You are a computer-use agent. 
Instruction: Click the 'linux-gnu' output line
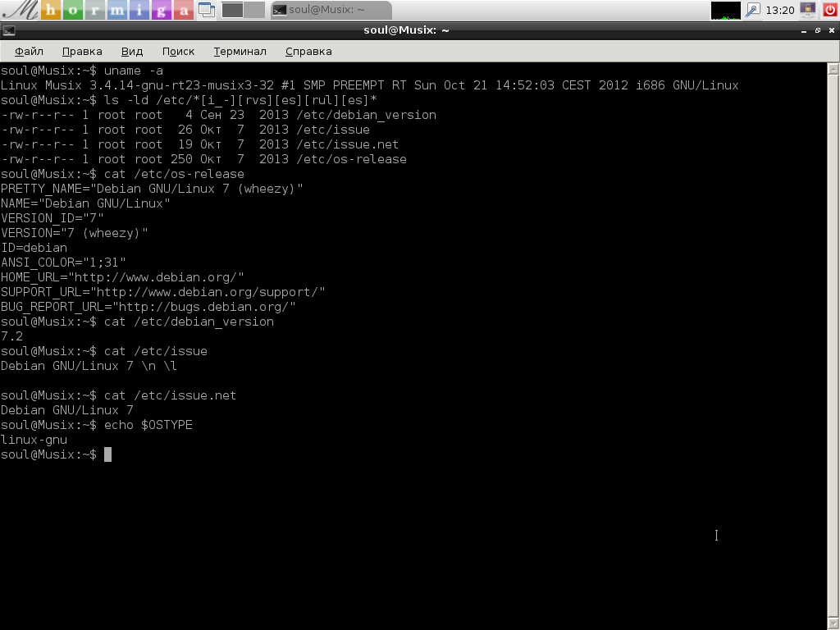click(34, 440)
